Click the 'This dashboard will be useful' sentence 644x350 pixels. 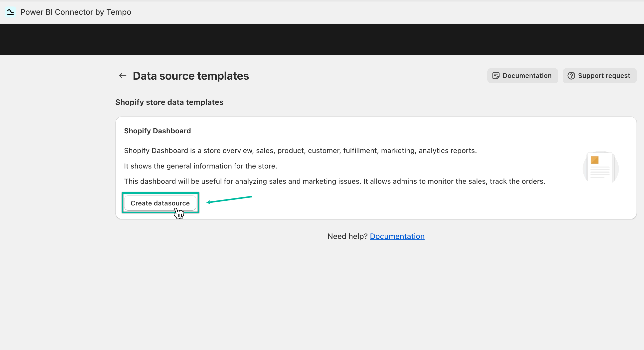point(334,181)
